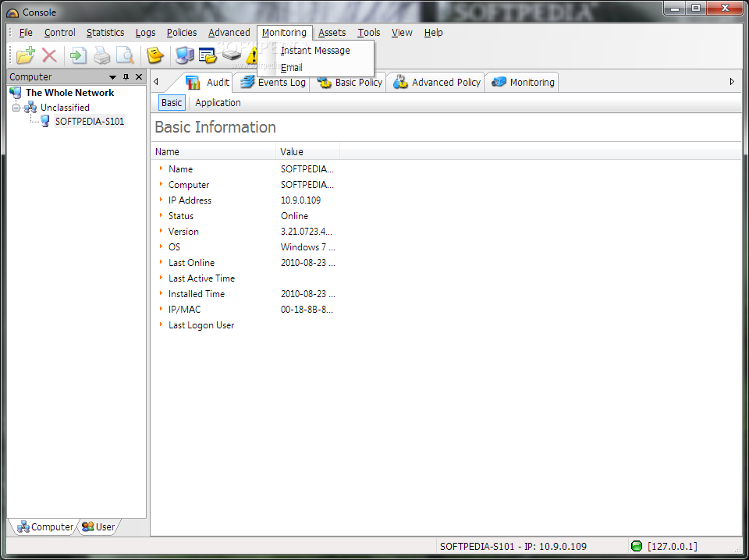Expand the Status row arrow
Viewport: 749px width, 560px height.
point(162,215)
